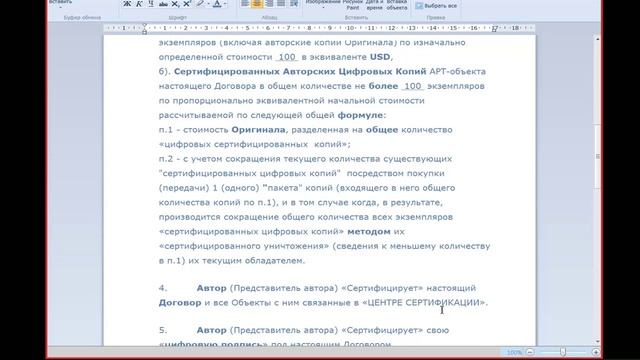This screenshot has height=360, width=640.
Task: Click the word "USD" in document
Action: coord(380,57)
